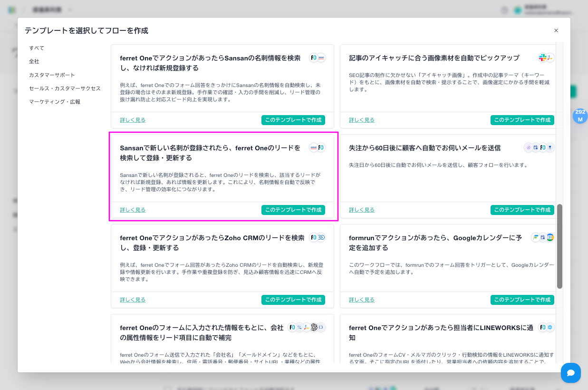Click title ferret Oneのフォームに入力された情報をもとに

coord(202,332)
